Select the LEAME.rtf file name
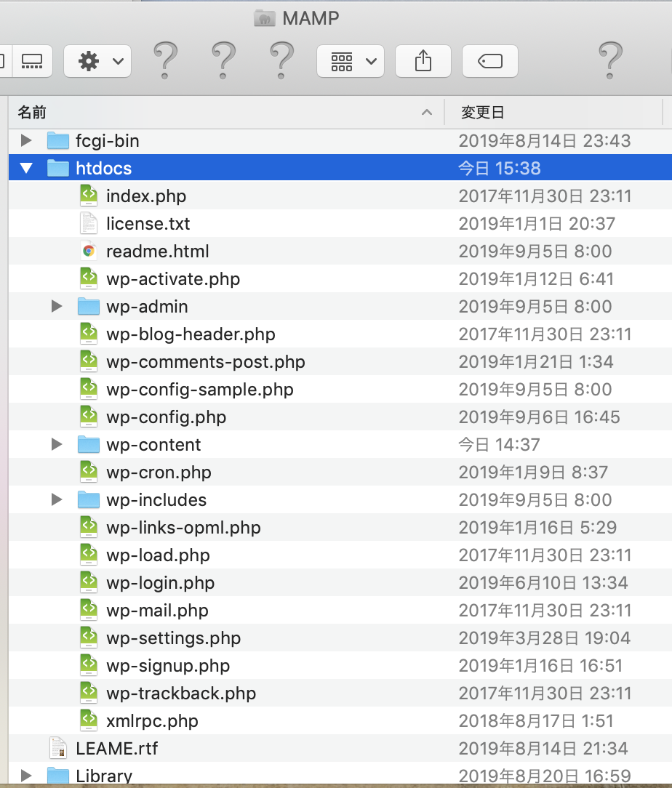Image resolution: width=672 pixels, height=788 pixels. tap(117, 749)
